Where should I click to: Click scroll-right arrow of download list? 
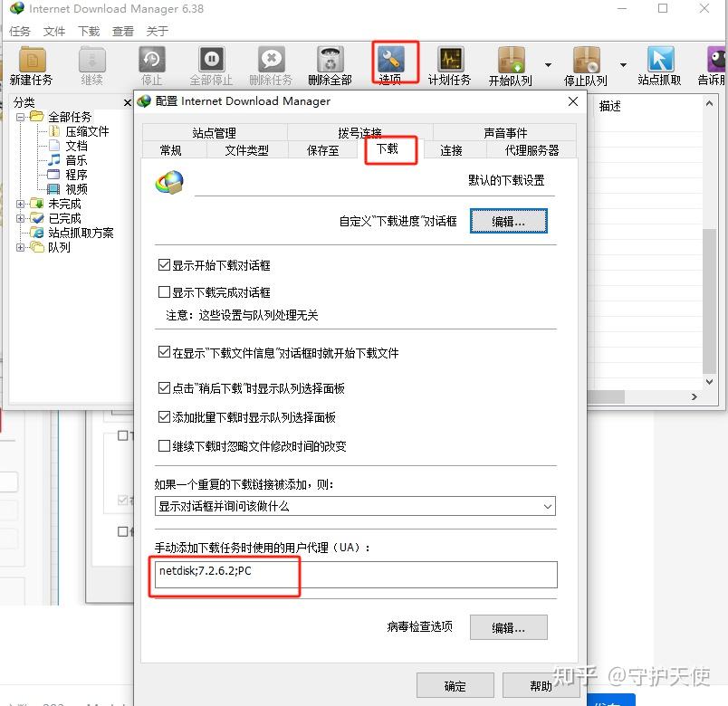click(694, 396)
